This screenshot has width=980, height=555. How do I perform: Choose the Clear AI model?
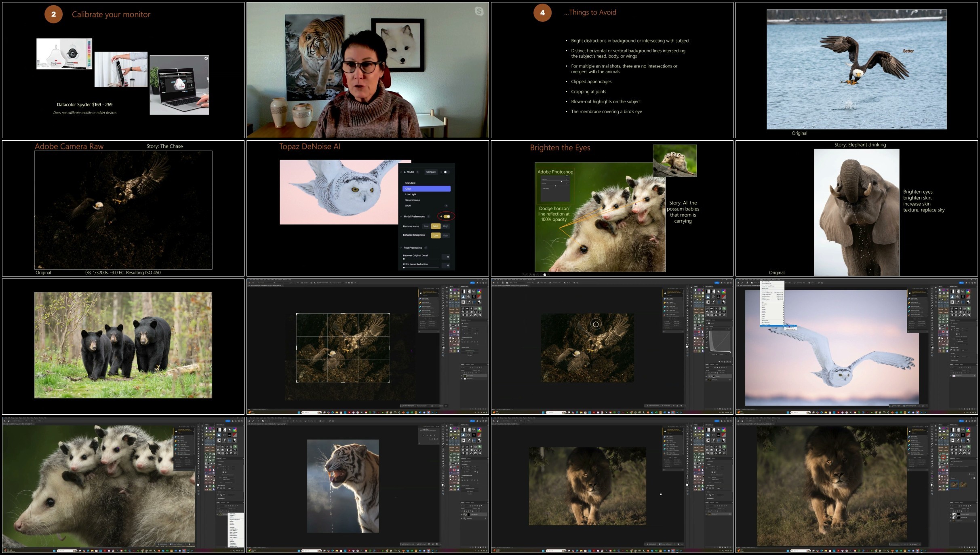426,189
